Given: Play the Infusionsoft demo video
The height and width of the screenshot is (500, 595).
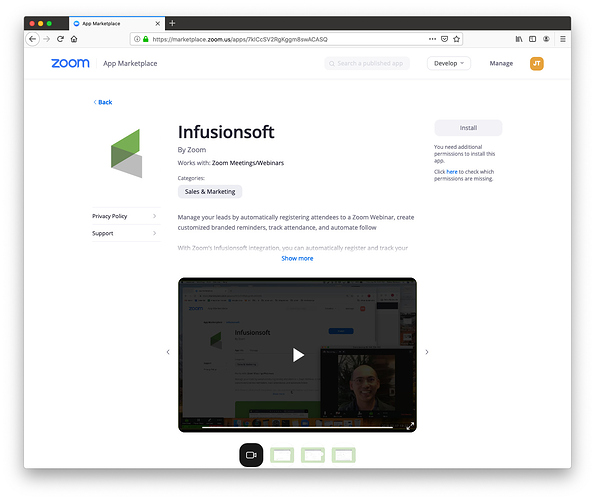Looking at the screenshot, I should tap(298, 355).
